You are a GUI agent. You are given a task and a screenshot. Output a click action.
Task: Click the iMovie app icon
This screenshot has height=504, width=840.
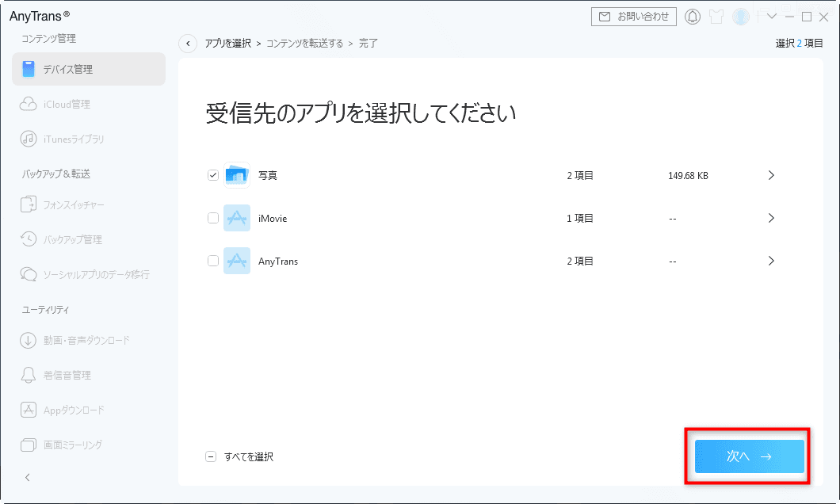237,218
